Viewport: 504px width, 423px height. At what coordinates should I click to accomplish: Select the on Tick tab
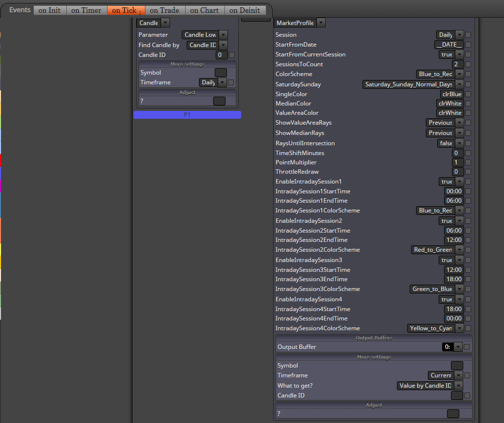click(126, 10)
